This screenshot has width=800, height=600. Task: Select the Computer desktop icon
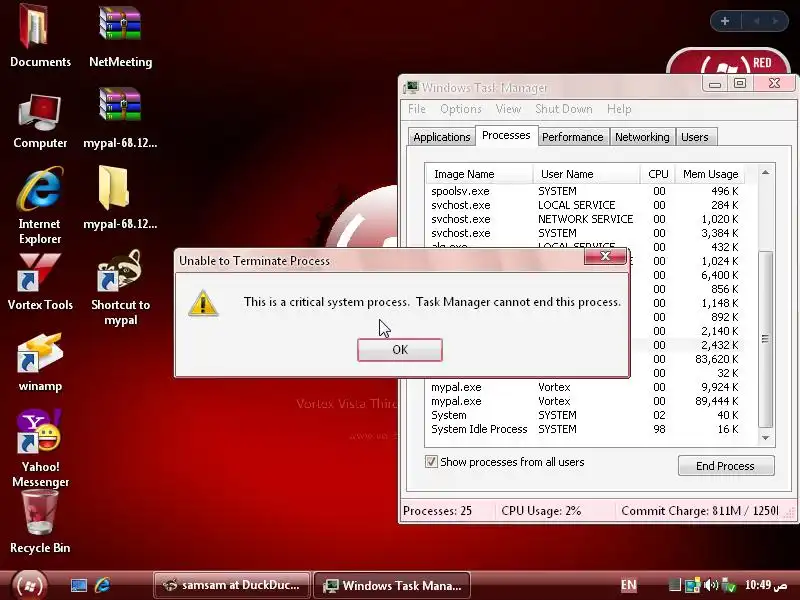[x=40, y=121]
